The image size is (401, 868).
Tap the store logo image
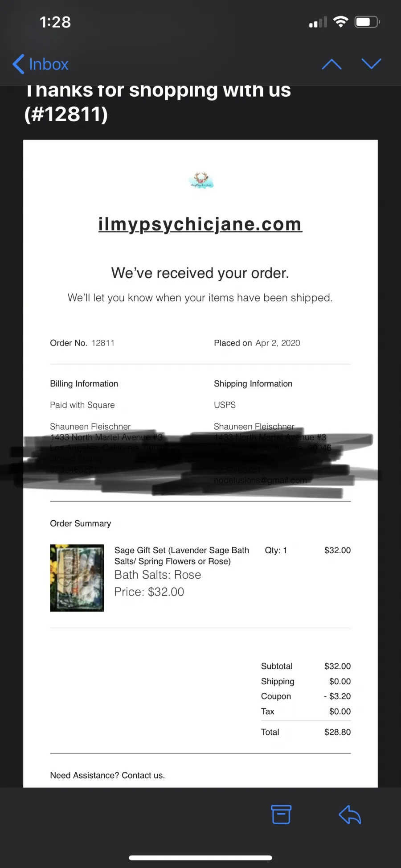201,180
